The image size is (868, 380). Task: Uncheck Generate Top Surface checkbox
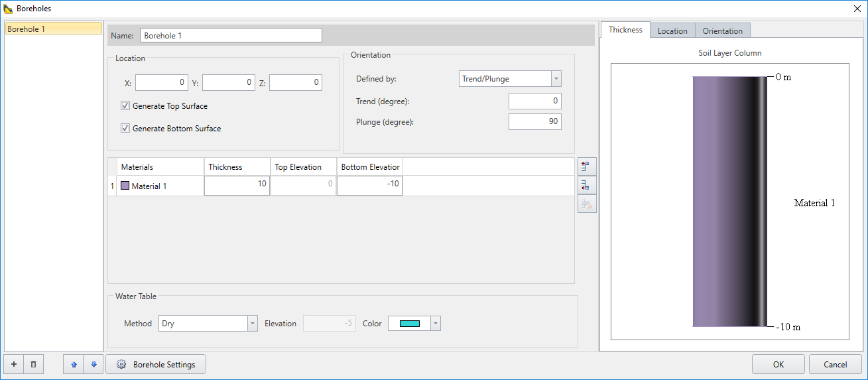(x=125, y=106)
